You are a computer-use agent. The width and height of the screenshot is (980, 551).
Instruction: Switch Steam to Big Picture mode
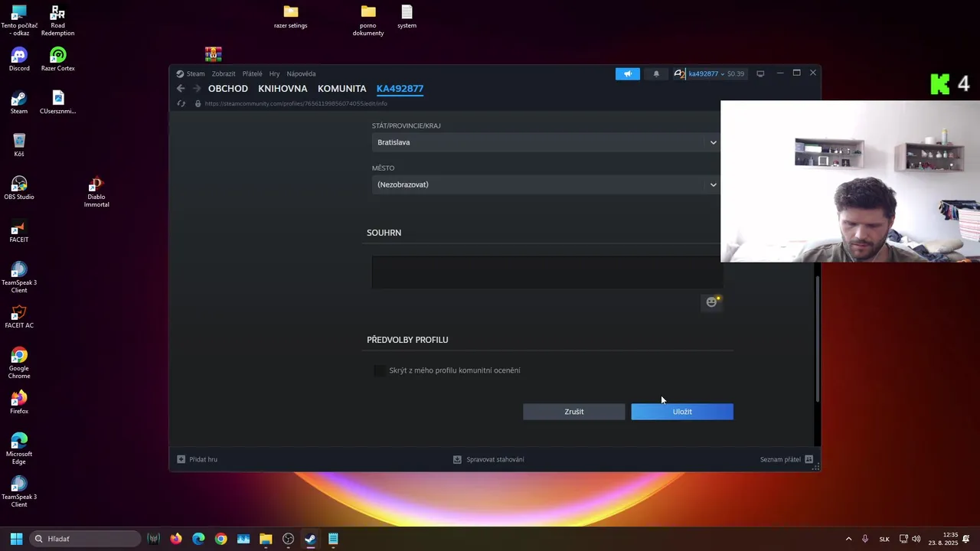click(760, 73)
